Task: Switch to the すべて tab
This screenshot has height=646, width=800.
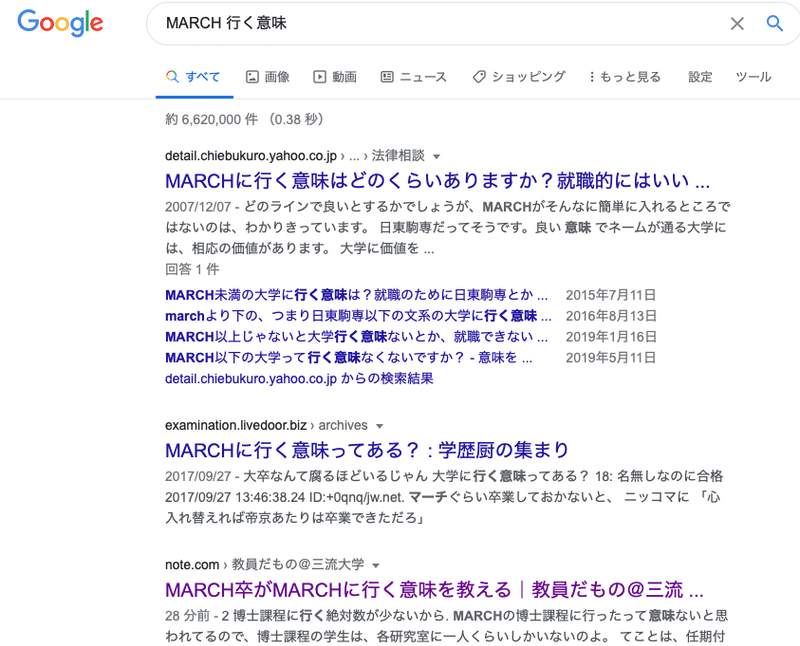Action: 194,75
